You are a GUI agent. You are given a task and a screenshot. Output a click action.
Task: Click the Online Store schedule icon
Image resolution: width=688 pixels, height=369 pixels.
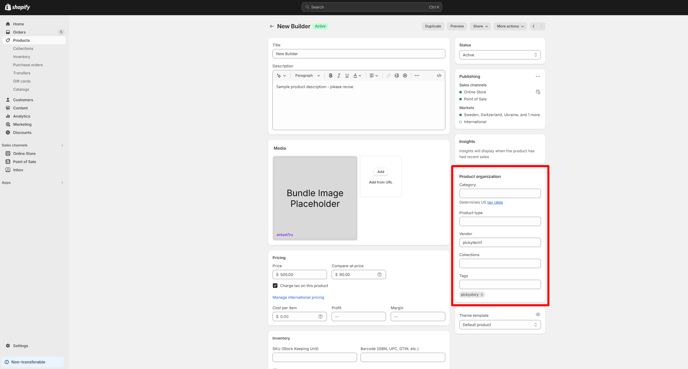pyautogui.click(x=538, y=92)
